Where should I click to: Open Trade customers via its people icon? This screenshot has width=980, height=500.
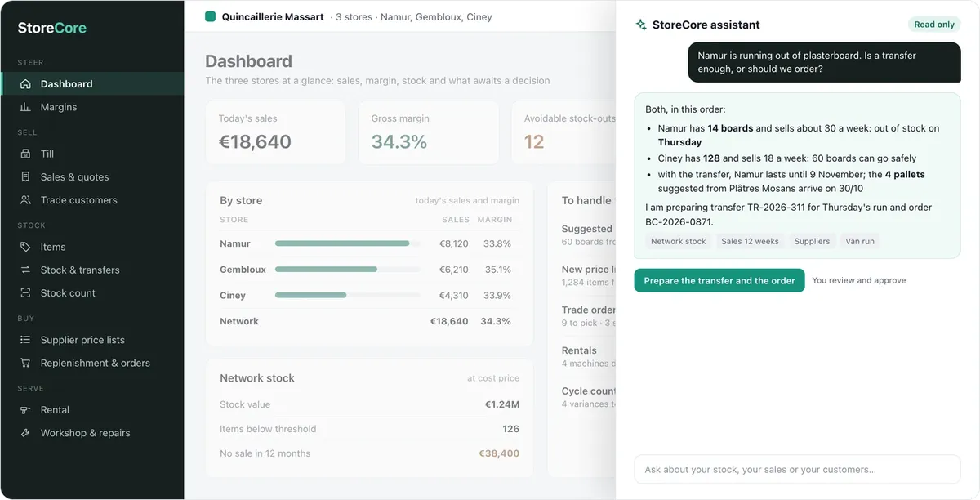(25, 200)
